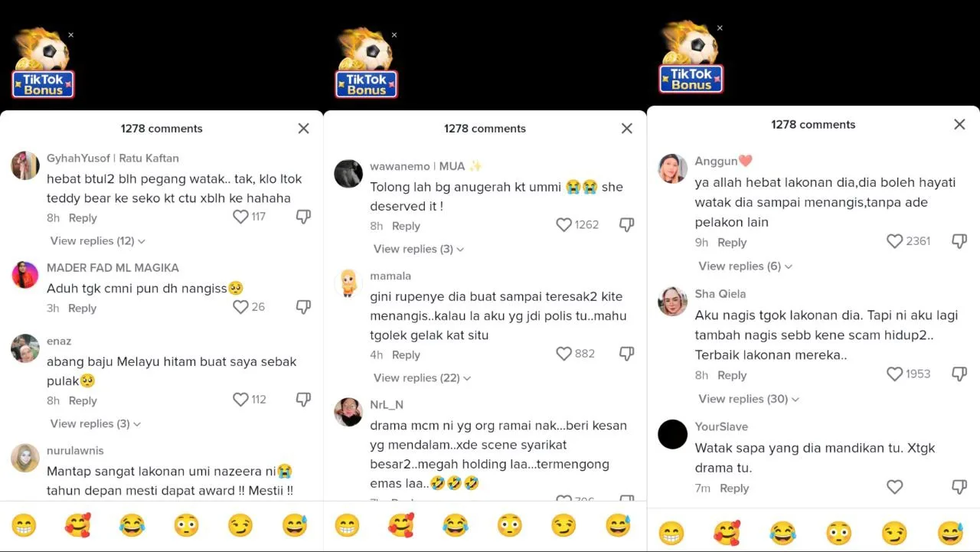Expand View replies (30) under Sha Qiela
Viewport: 980px width, 552px height.
(x=746, y=399)
